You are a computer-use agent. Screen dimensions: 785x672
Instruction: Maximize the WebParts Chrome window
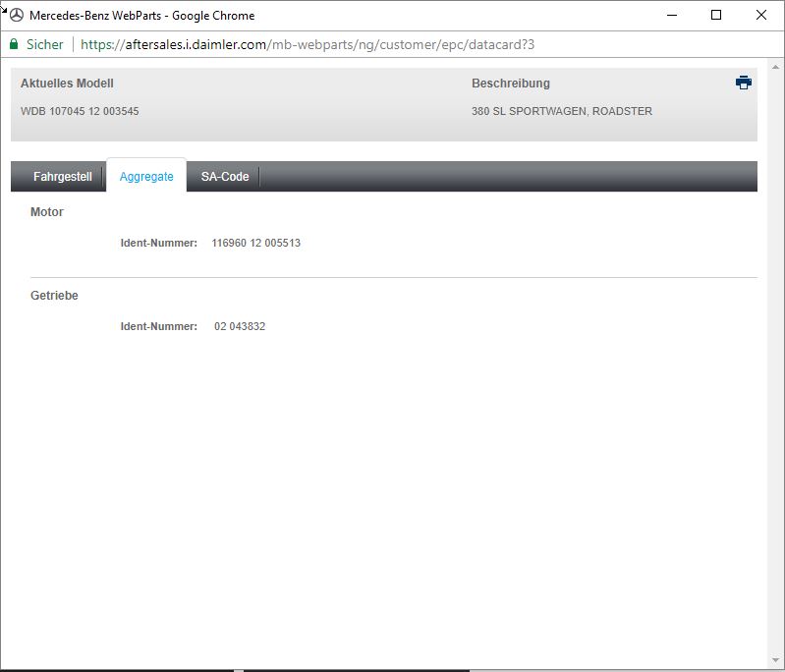pyautogui.click(x=716, y=16)
